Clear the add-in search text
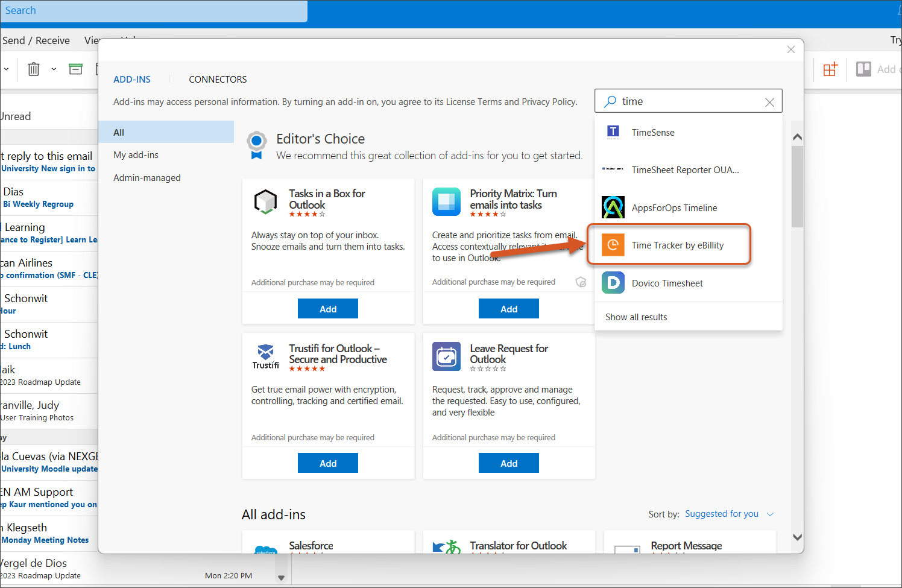This screenshot has width=902, height=588. pos(769,102)
